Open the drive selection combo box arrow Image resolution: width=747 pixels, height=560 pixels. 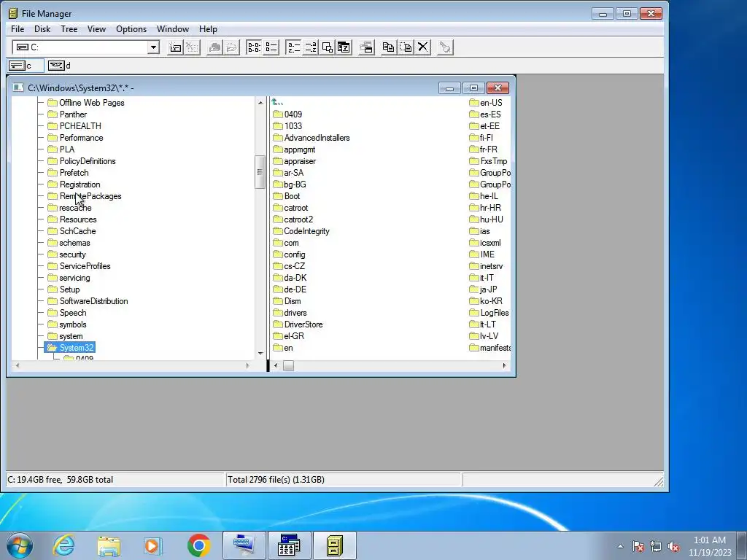coord(153,47)
